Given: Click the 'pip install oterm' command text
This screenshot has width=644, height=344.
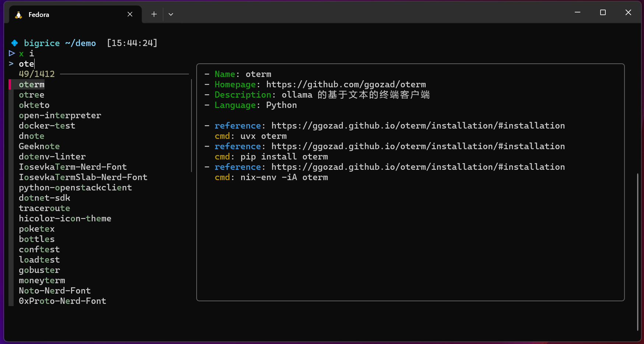Looking at the screenshot, I should (284, 157).
